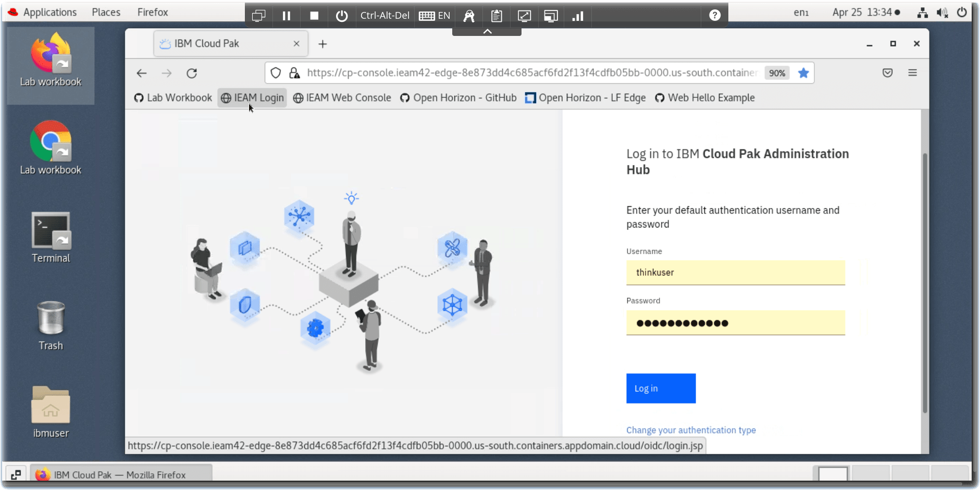Click the show desktop icon in taskbar

click(16, 475)
